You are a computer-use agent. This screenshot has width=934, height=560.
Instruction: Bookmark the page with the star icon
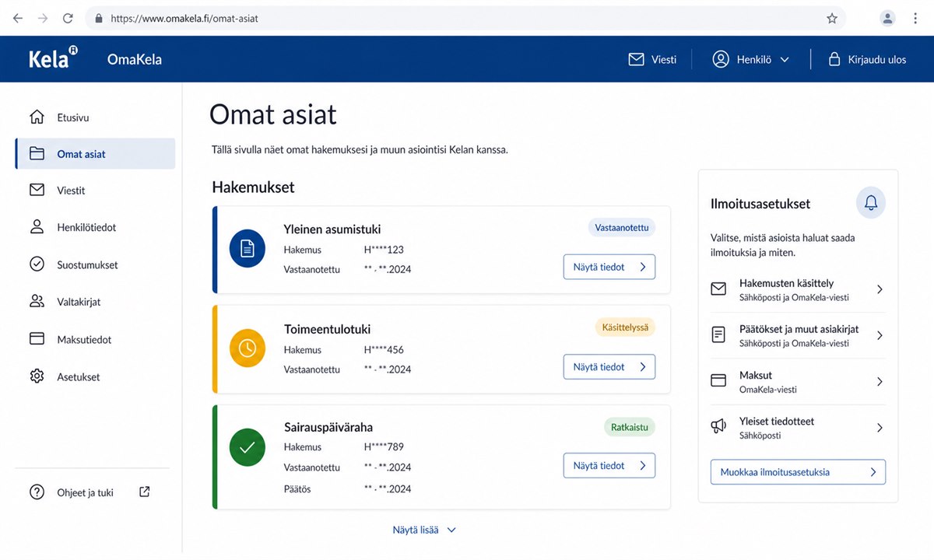pyautogui.click(x=832, y=18)
